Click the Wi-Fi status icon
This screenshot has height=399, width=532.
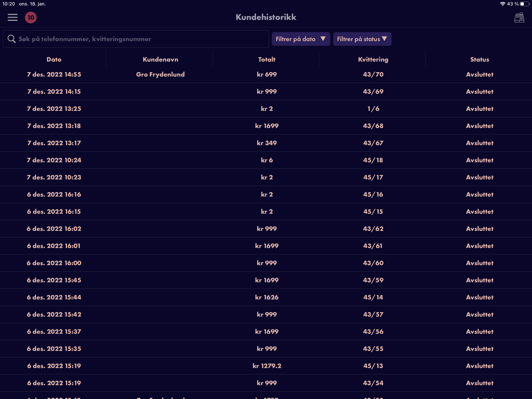[x=502, y=4]
